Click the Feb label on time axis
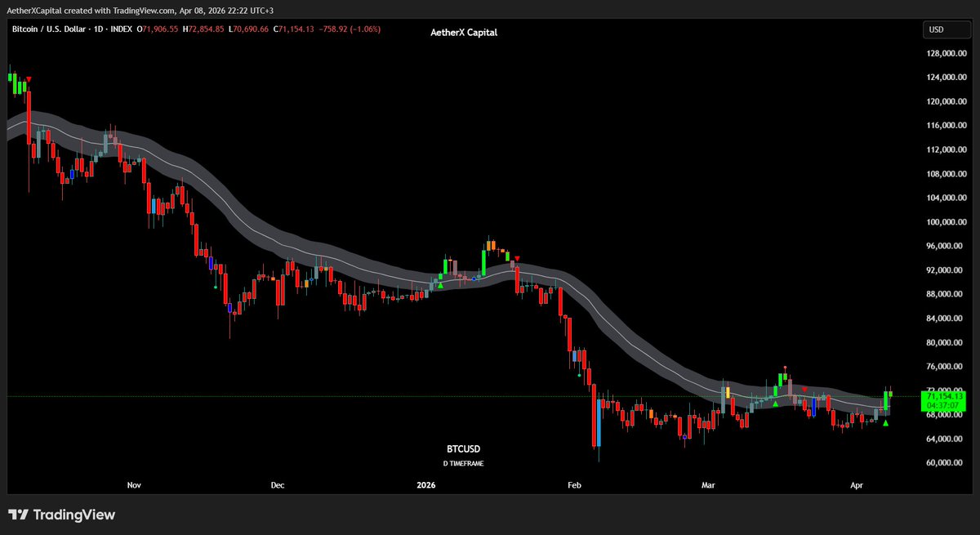 tap(574, 485)
